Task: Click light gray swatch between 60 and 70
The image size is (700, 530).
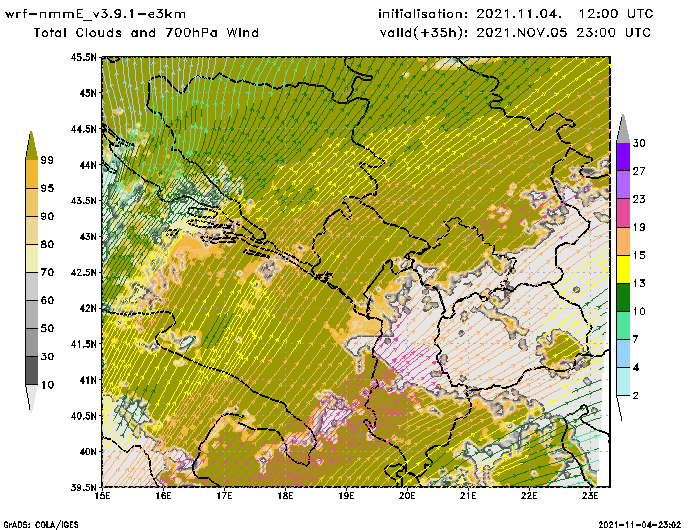Action: point(32,286)
